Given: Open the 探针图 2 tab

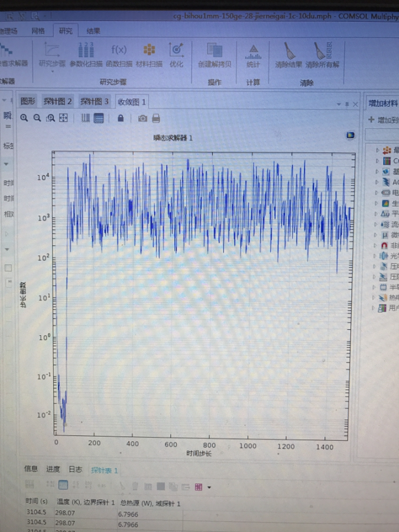Looking at the screenshot, I should pos(58,101).
